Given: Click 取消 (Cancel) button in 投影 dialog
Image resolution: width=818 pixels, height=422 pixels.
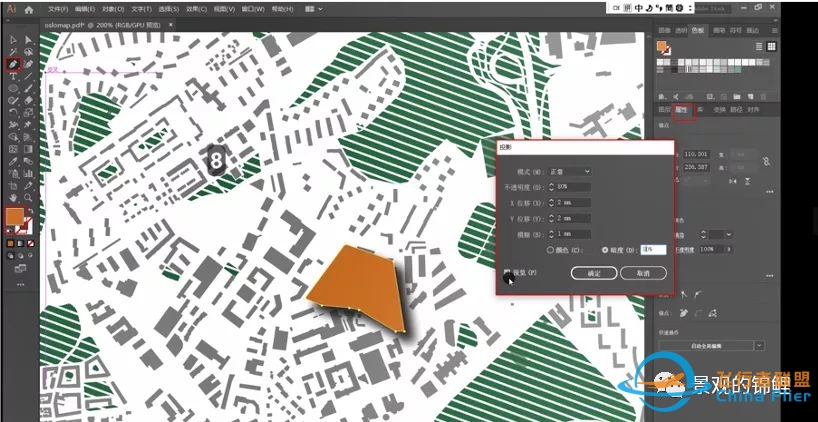Looking at the screenshot, I should click(644, 273).
